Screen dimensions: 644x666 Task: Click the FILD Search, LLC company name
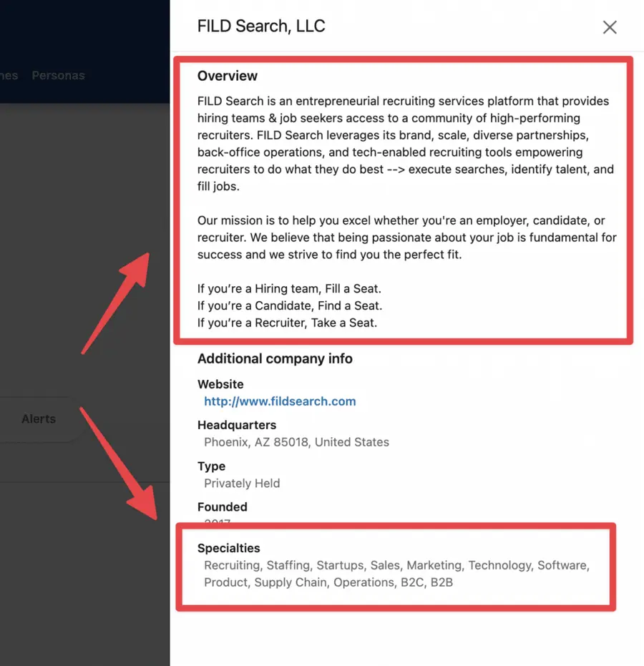pos(261,26)
